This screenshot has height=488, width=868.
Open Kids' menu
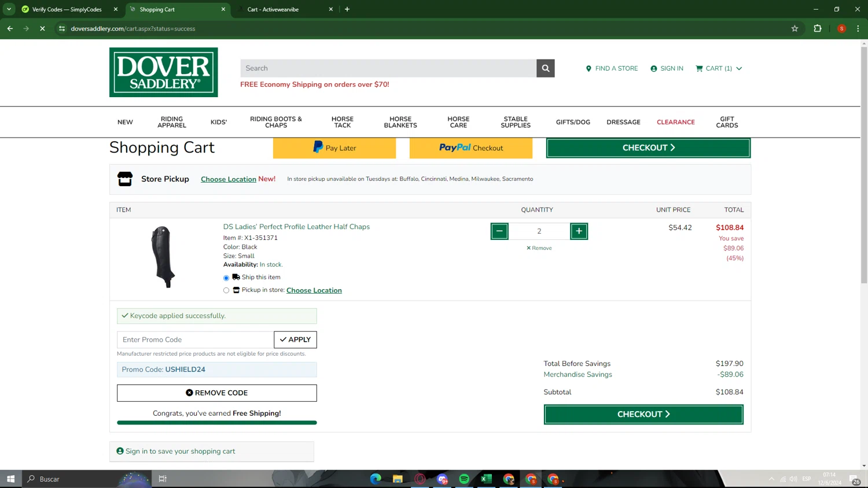[x=219, y=122]
